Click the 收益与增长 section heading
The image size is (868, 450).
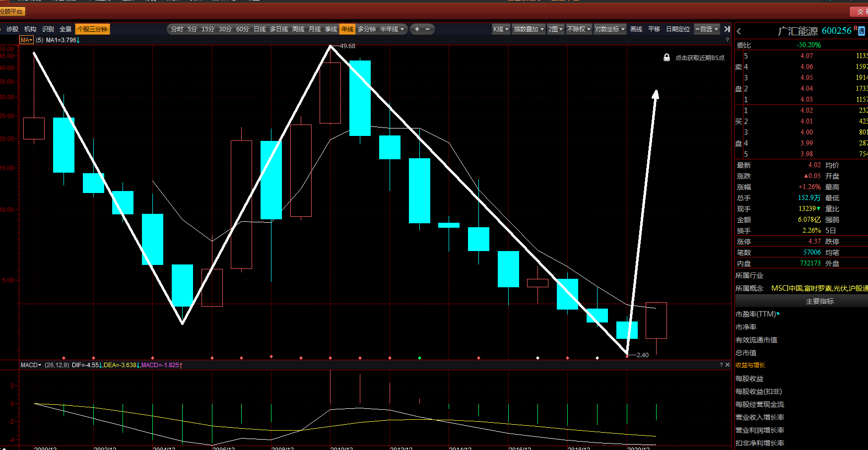(750, 365)
